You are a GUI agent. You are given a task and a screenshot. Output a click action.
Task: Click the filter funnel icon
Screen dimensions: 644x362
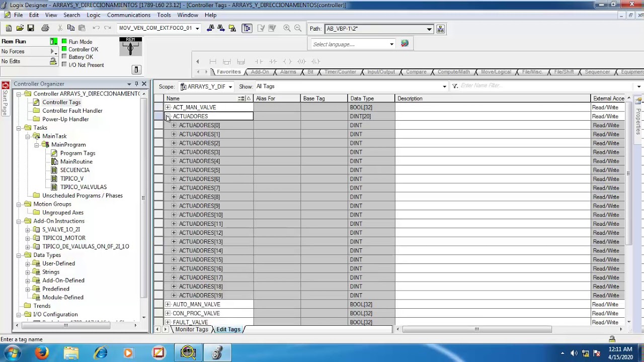coord(455,86)
